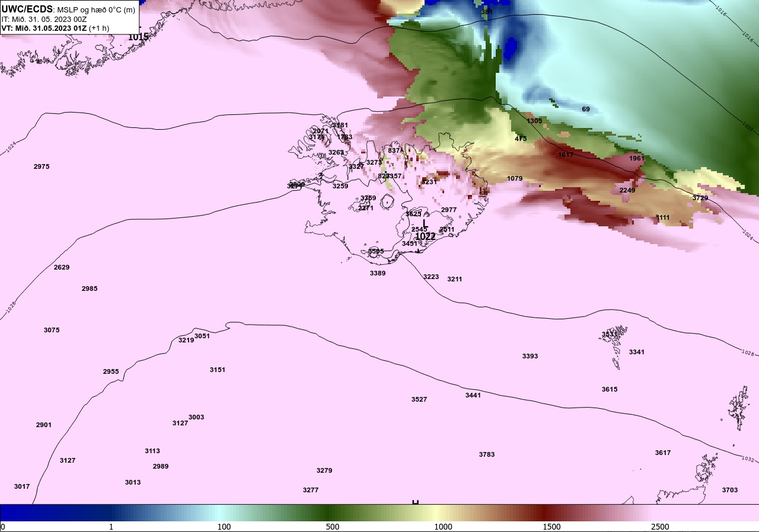Click the height value 3279
Image resolution: width=759 pixels, height=532 pixels.
(324, 470)
